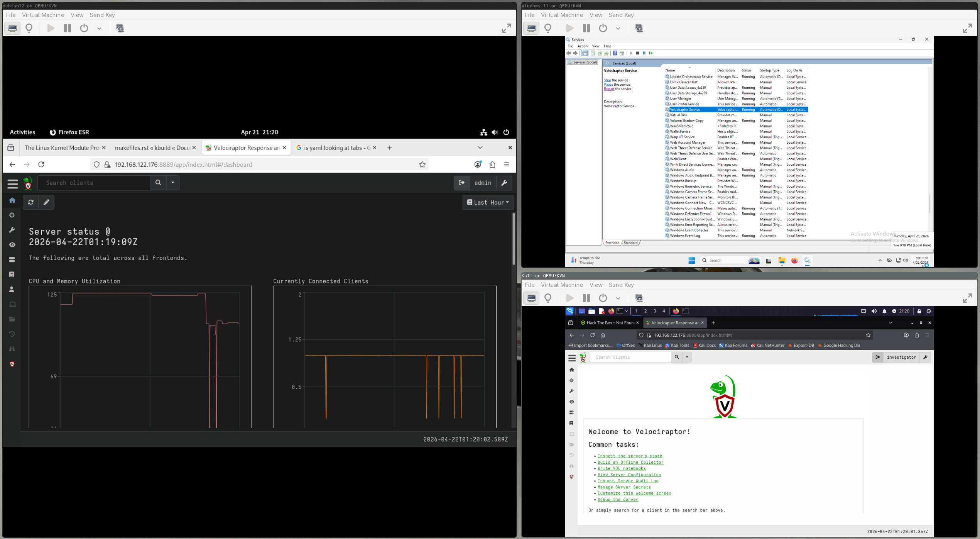
Task: Open 'Manage Server Secrets' link in Kali
Action: (x=624, y=487)
